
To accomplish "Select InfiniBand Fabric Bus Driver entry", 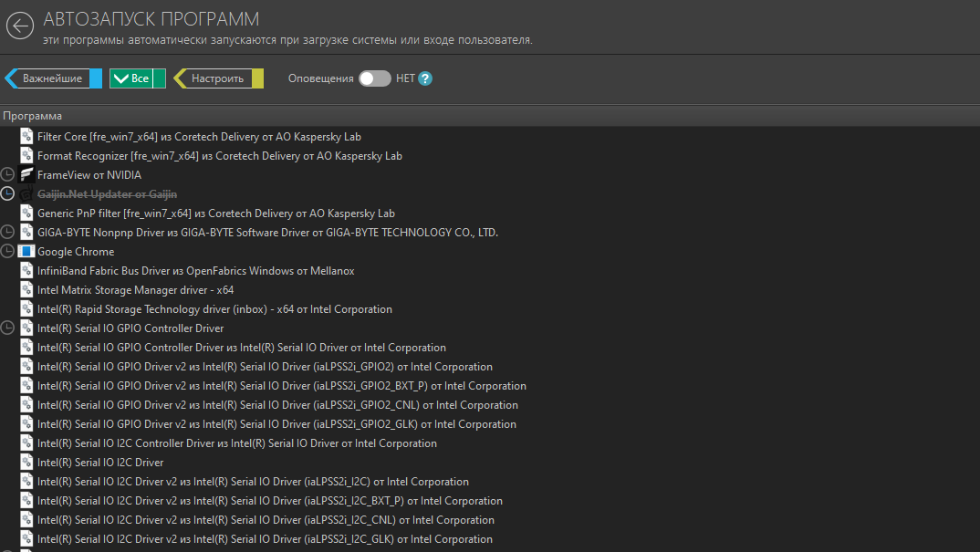I will (x=195, y=271).
